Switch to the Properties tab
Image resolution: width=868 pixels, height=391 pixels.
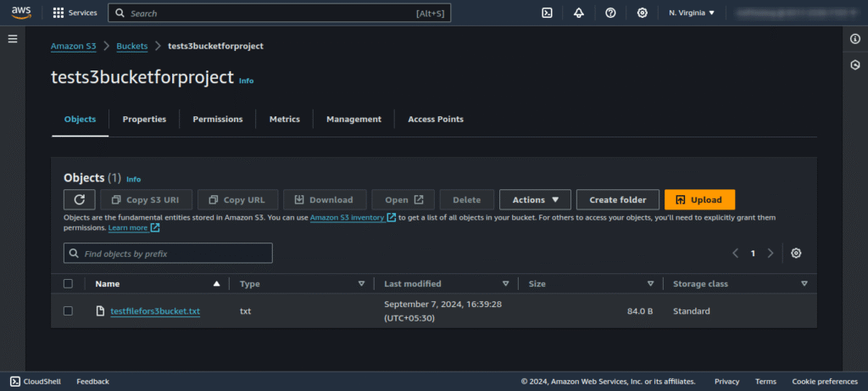pos(144,120)
